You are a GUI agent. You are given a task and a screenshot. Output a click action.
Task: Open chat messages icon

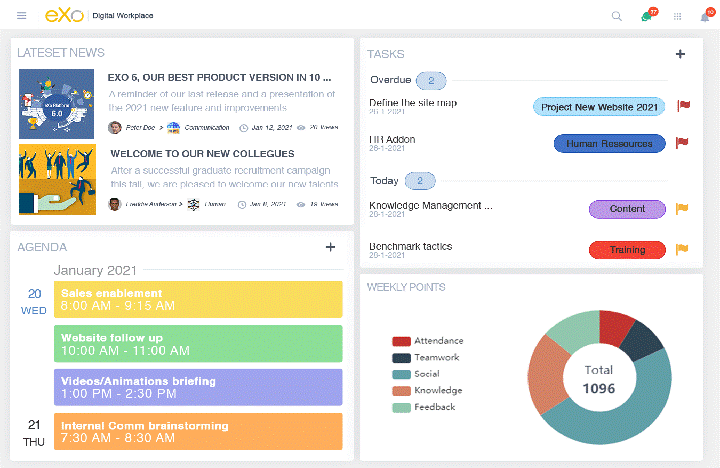pos(647,17)
